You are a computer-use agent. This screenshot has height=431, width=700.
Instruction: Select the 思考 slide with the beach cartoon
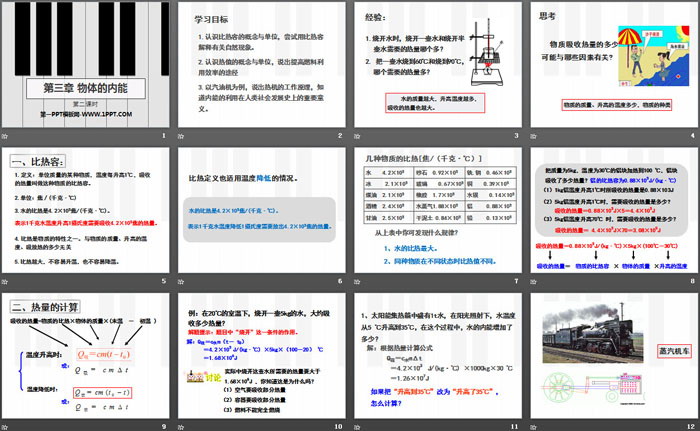pos(614,65)
